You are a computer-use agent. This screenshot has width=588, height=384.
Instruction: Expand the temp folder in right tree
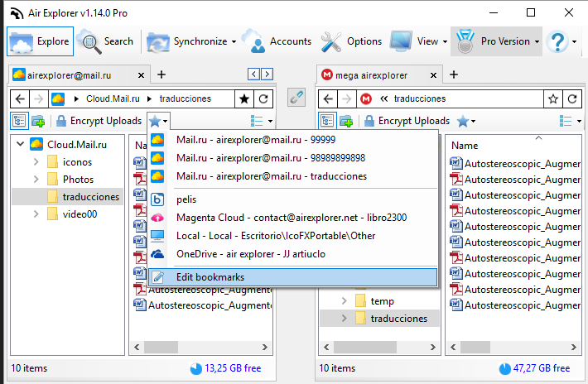pyautogui.click(x=345, y=301)
